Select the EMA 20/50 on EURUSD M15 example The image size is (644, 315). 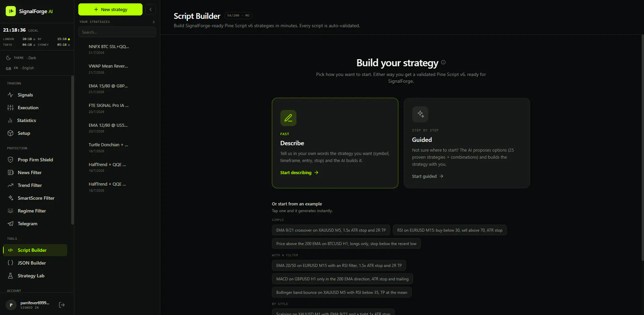pyautogui.click(x=339, y=266)
